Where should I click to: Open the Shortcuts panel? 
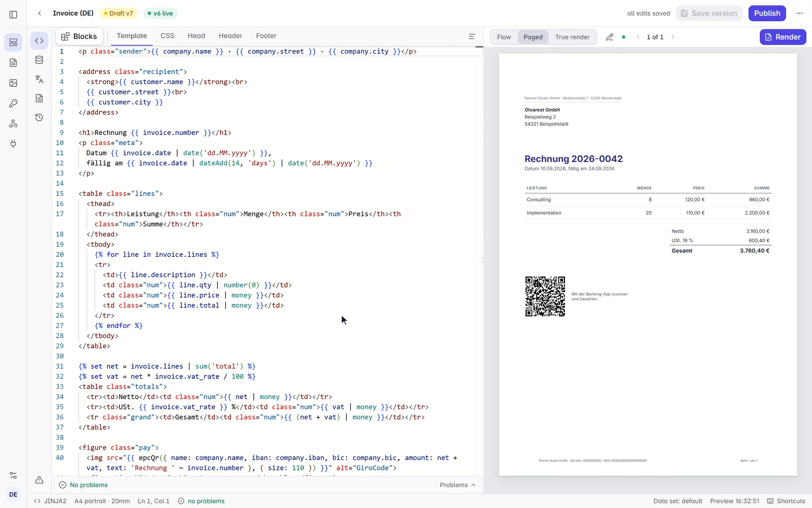tap(786, 501)
